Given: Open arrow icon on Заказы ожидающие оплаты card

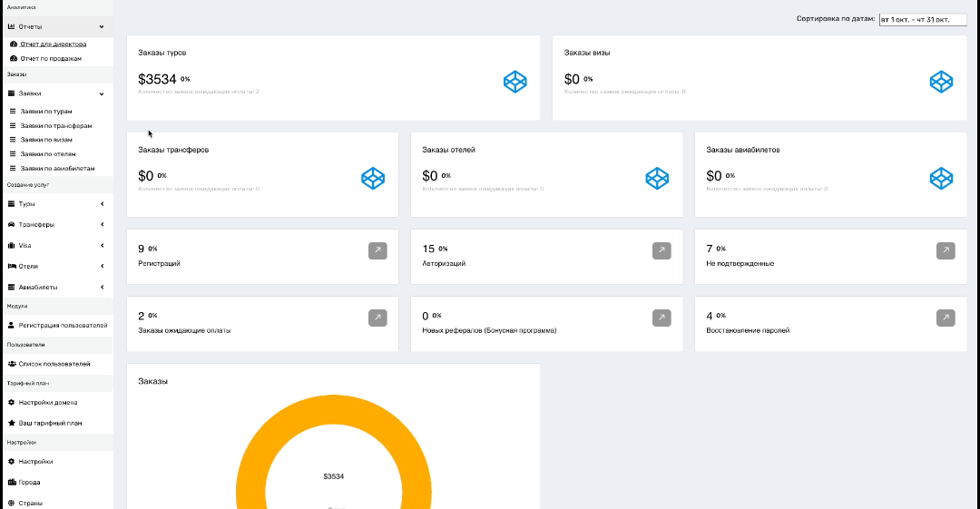Looking at the screenshot, I should coord(377,318).
